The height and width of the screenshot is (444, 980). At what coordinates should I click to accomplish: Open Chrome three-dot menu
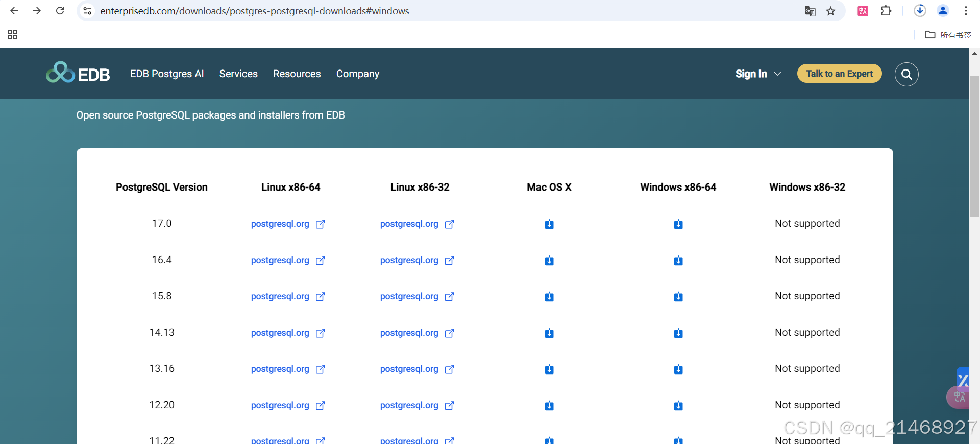click(x=966, y=11)
